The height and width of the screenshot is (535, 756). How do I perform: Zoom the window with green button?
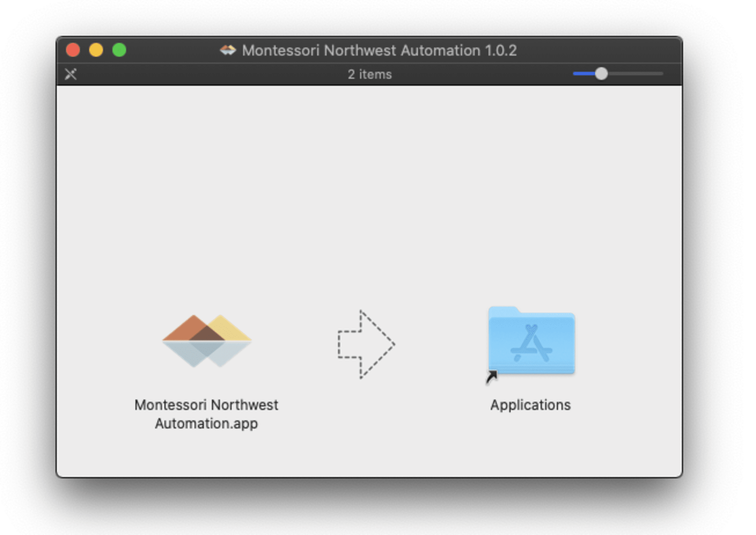119,50
